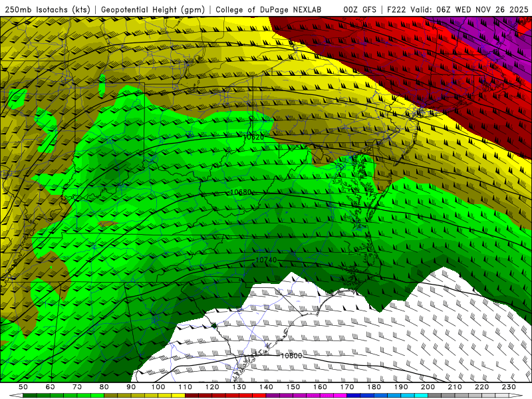Screen dimensions: 532x399
Task: Click the 130 knot legend tick label
Action: (x=239, y=387)
